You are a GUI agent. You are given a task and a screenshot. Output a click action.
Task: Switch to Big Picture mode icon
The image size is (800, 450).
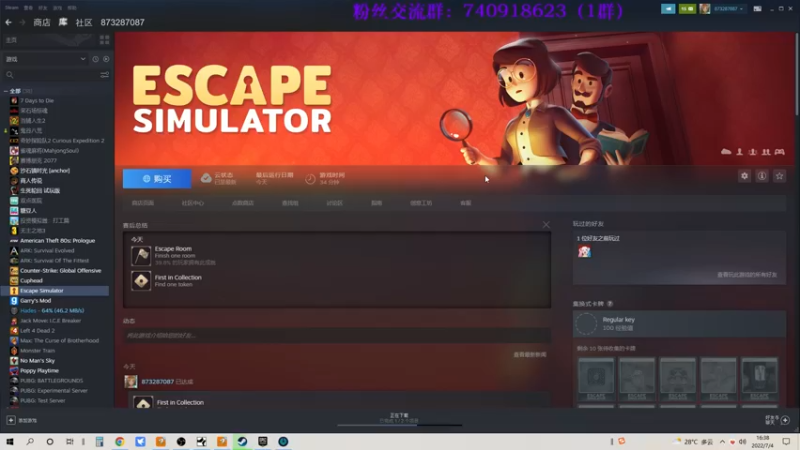758,9
